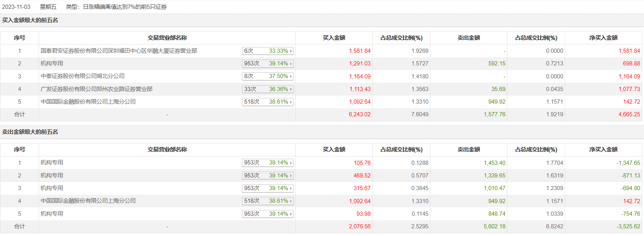This screenshot has width=644, height=236.
Task: Click the arrow on the 8次 37.50% badge
Action: (x=291, y=76)
